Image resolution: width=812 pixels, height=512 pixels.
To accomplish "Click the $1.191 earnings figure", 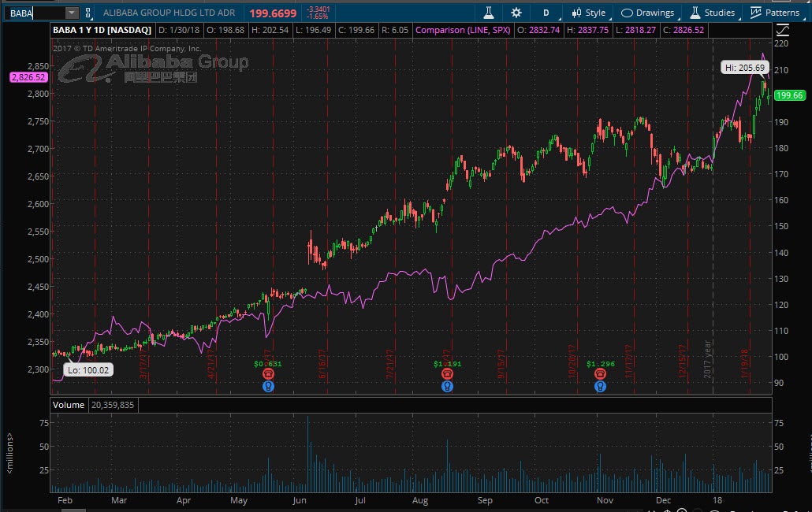I will point(448,364).
